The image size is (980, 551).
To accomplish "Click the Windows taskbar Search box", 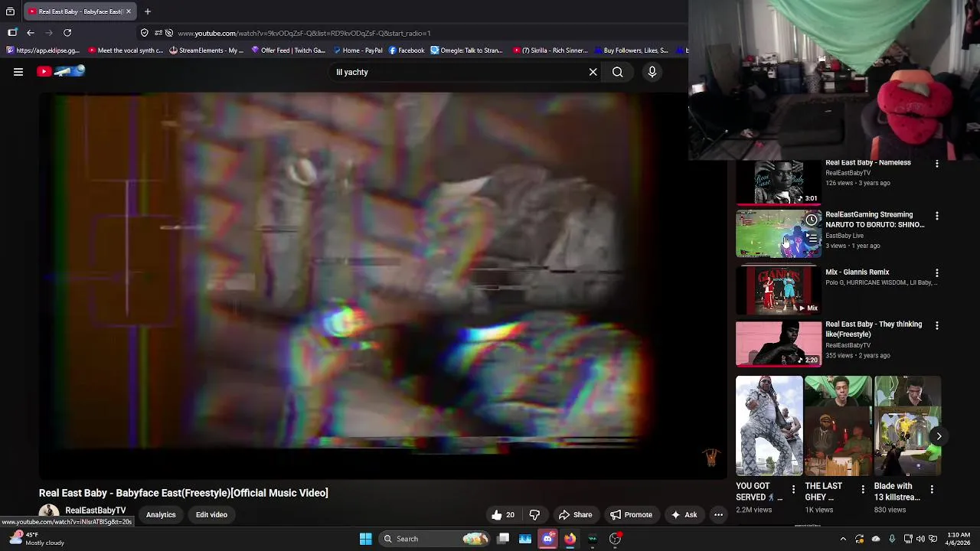I will 435,539.
